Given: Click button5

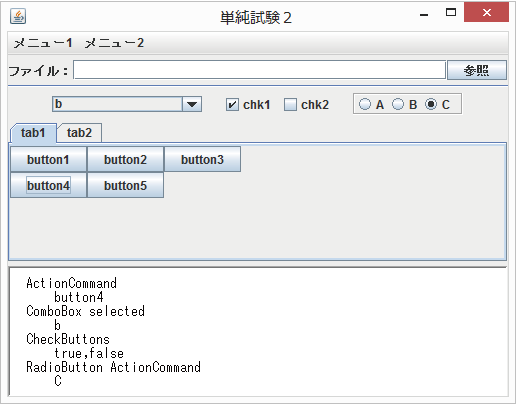Looking at the screenshot, I should tap(125, 185).
